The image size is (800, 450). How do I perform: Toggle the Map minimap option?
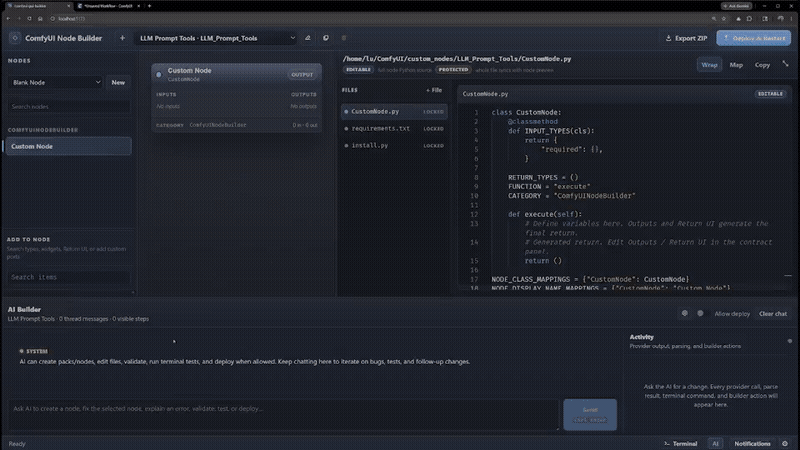pos(736,65)
